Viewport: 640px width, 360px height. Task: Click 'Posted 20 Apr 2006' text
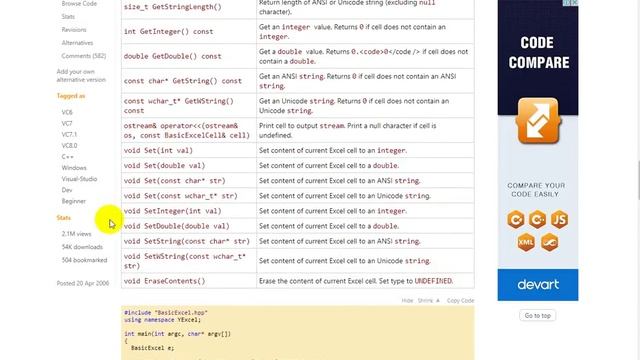click(x=83, y=283)
